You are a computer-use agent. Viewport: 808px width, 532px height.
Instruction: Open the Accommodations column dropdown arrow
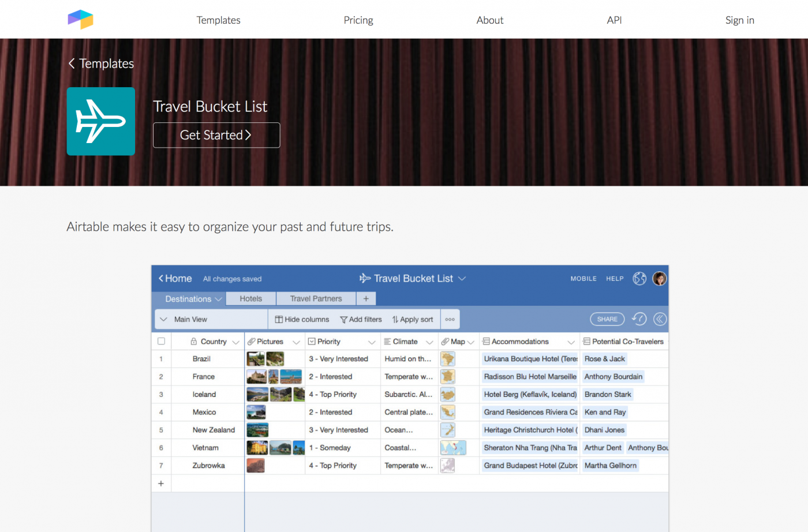[571, 342]
